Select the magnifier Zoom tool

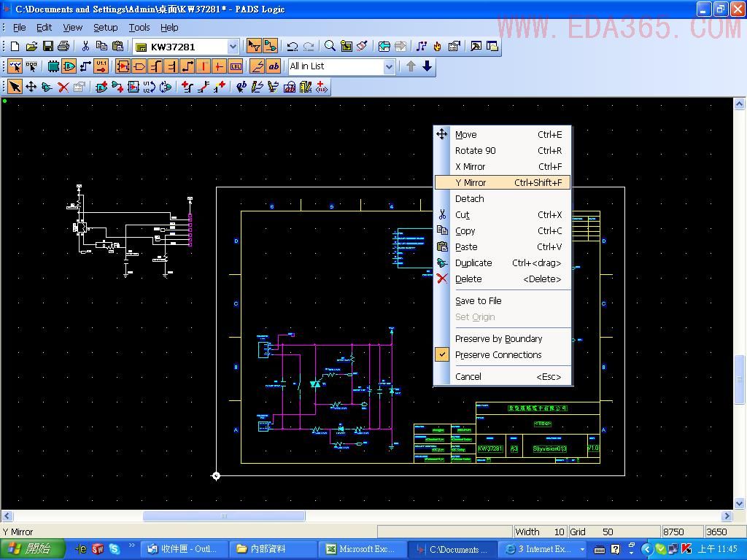click(330, 47)
